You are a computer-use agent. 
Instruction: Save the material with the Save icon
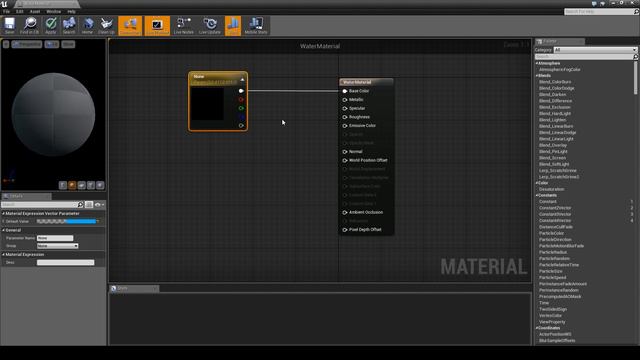[x=9, y=26]
